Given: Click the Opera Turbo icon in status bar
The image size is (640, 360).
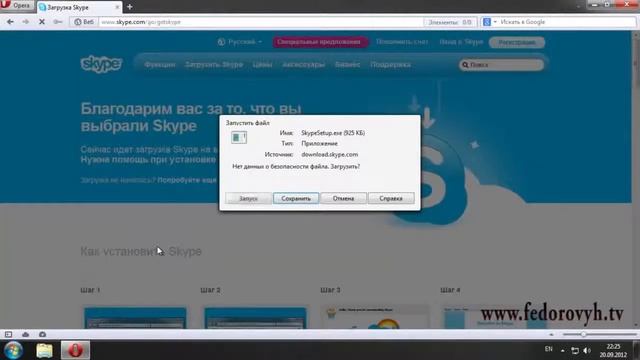Looking at the screenshot, I should click(x=42, y=334).
